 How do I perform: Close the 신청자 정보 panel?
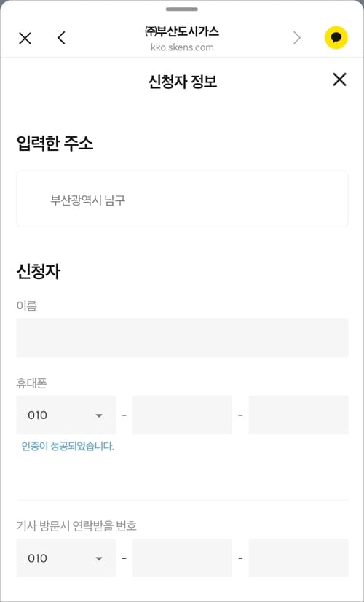pos(339,79)
